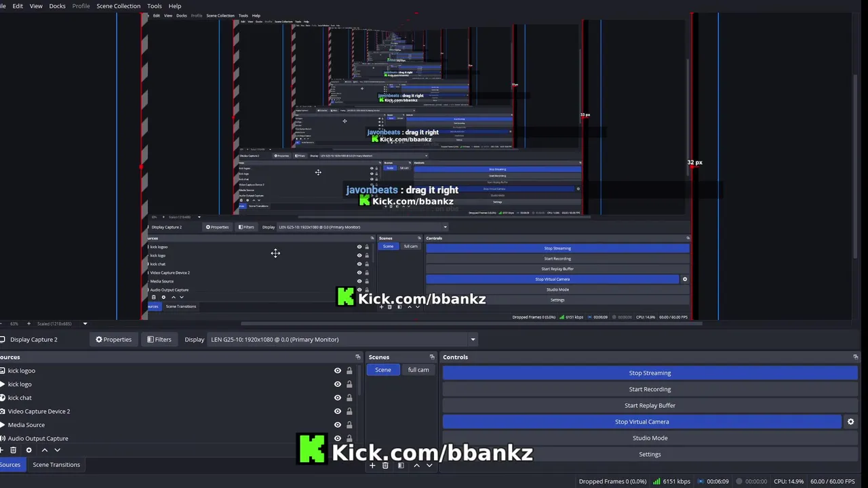Click the Dropped Frames status text
The height and width of the screenshot is (488, 868).
(x=612, y=481)
